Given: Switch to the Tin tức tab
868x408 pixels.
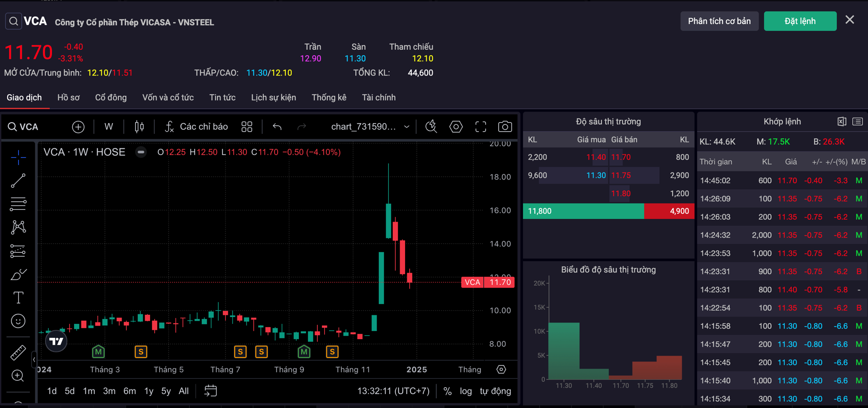Looking at the screenshot, I should pyautogui.click(x=222, y=98).
